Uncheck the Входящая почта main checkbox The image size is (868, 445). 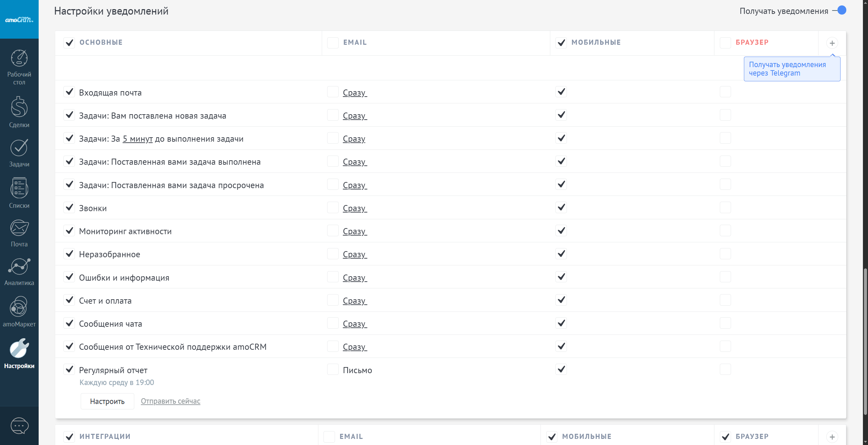tap(69, 92)
